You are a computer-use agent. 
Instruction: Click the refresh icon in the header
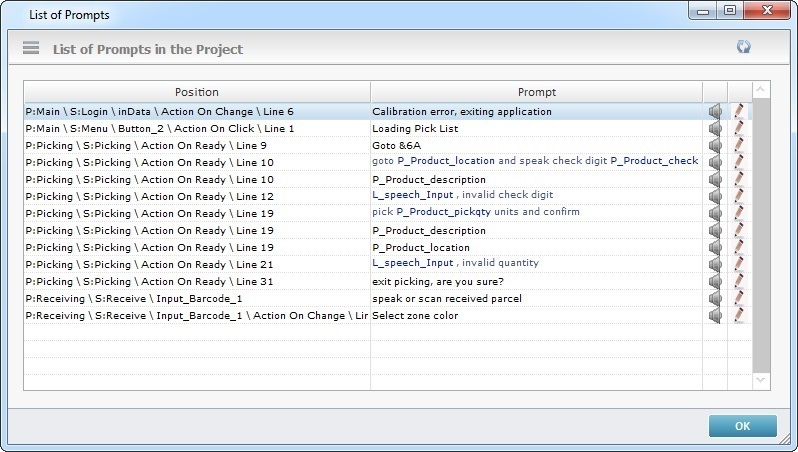tap(743, 47)
